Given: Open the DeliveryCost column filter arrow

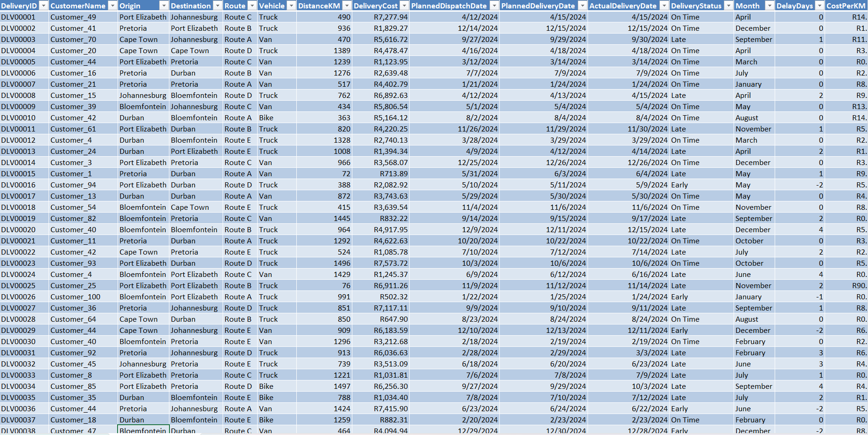Looking at the screenshot, I should pos(404,6).
